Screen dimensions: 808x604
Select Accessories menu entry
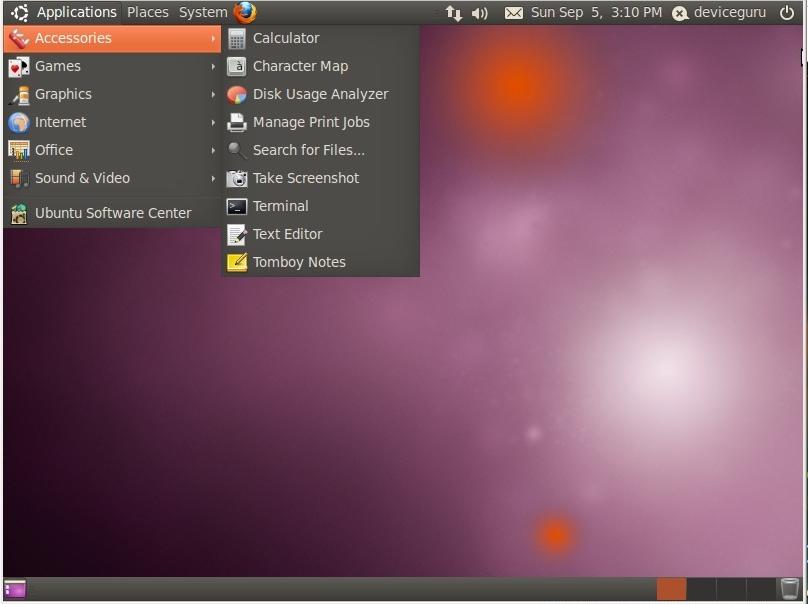coord(112,38)
